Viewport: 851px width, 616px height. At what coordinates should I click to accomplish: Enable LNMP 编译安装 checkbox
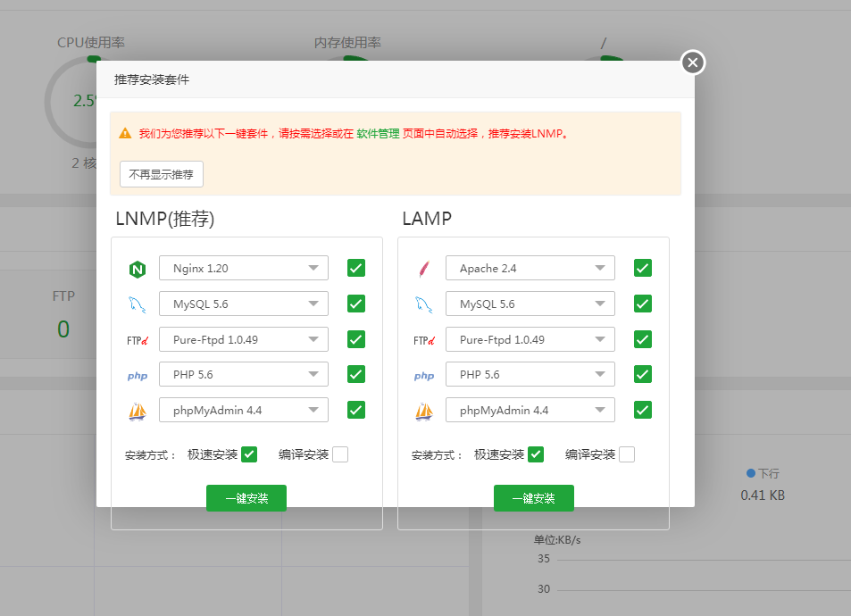(340, 454)
